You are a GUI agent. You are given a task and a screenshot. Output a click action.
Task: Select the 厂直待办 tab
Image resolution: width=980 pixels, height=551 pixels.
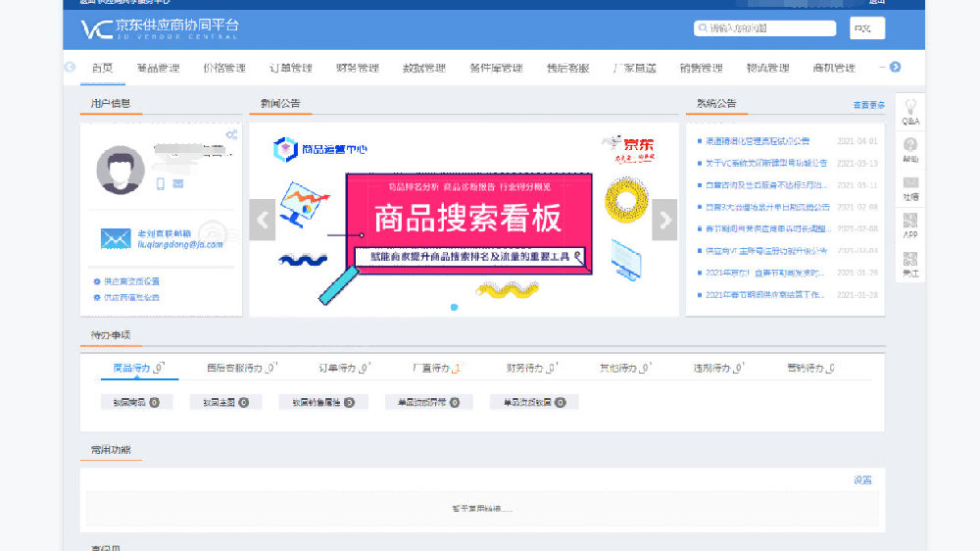coord(436,368)
